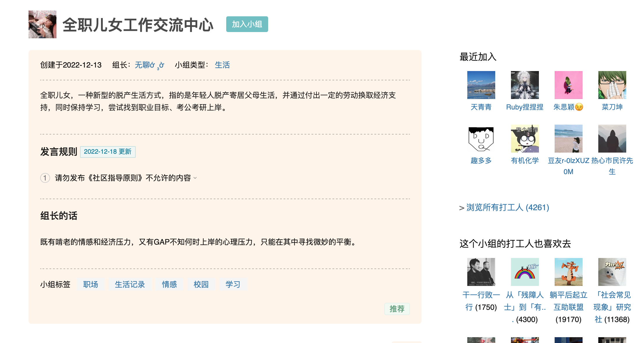The image size is (644, 343).
Task: Open Ruby捏捏捏's anime avatar
Action: [525, 85]
